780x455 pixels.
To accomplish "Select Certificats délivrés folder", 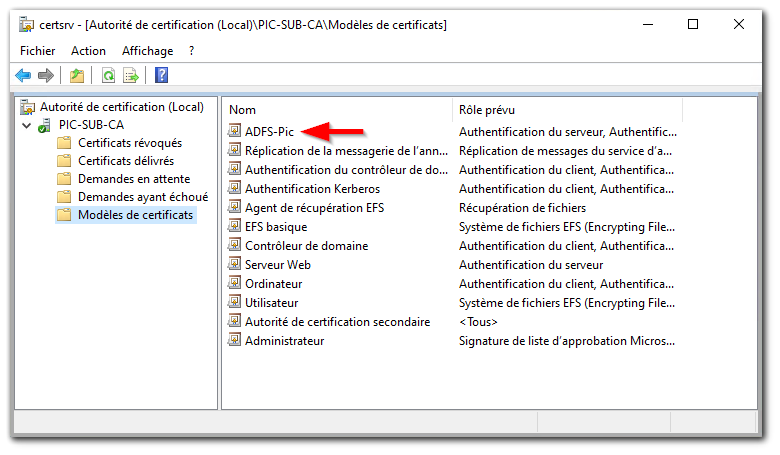I will click(126, 161).
